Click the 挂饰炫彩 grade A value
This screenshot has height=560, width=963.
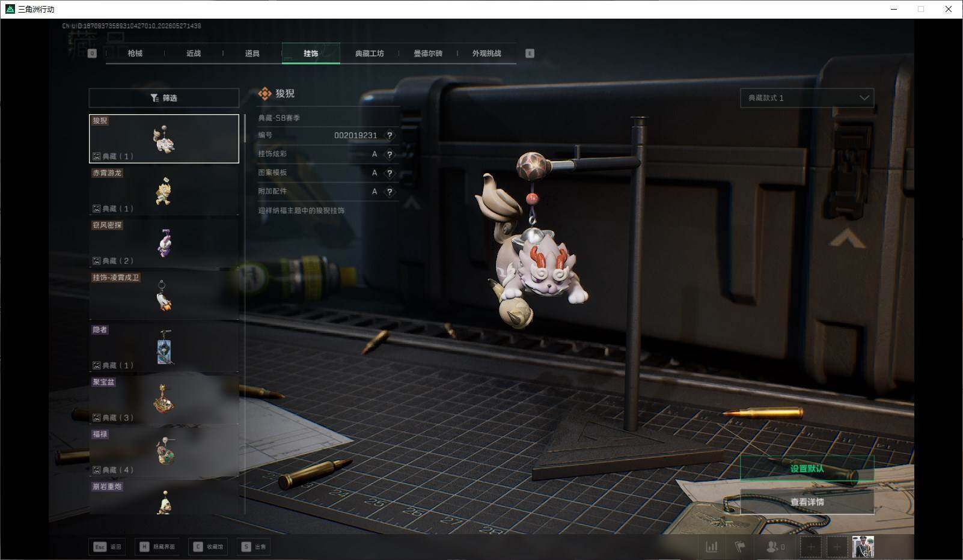click(x=374, y=154)
